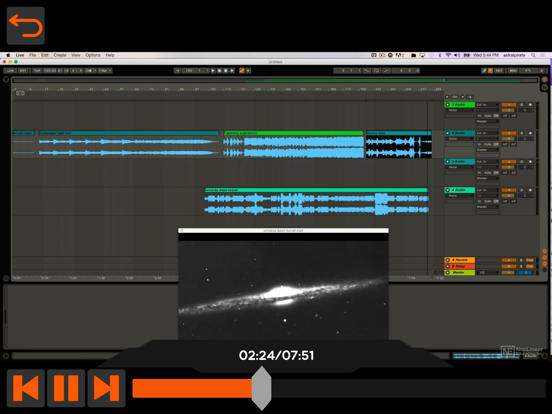Toggle the orange automation arm button
Screen dimensions: 552x414
(x=242, y=71)
